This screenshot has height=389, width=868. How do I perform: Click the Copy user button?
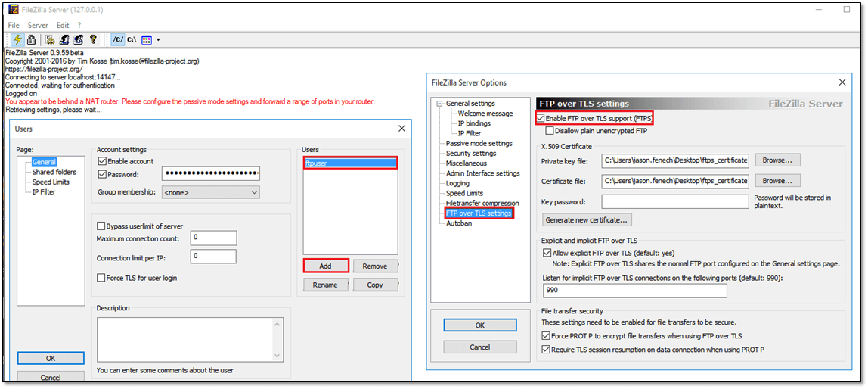(375, 285)
